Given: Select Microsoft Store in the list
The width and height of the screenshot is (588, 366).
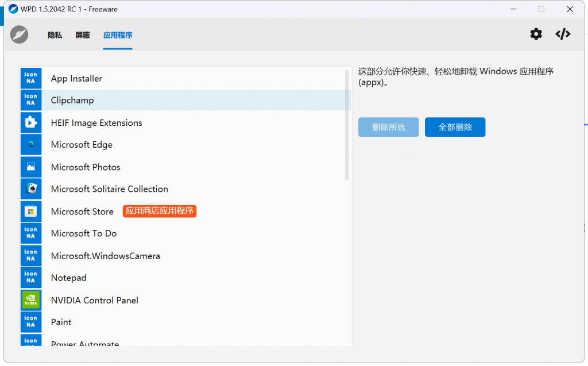Looking at the screenshot, I should [185, 211].
